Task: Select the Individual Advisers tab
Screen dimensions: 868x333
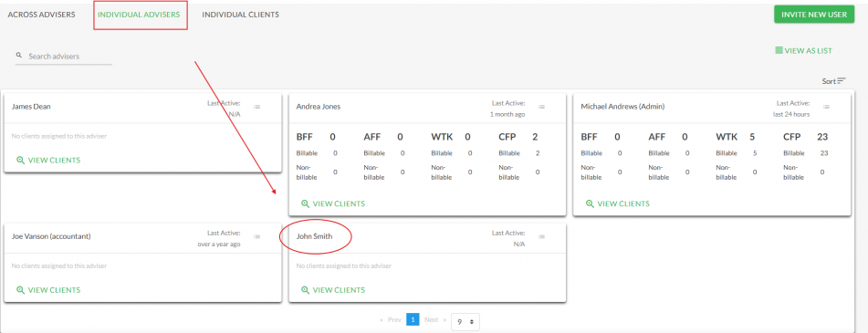Action: click(139, 15)
